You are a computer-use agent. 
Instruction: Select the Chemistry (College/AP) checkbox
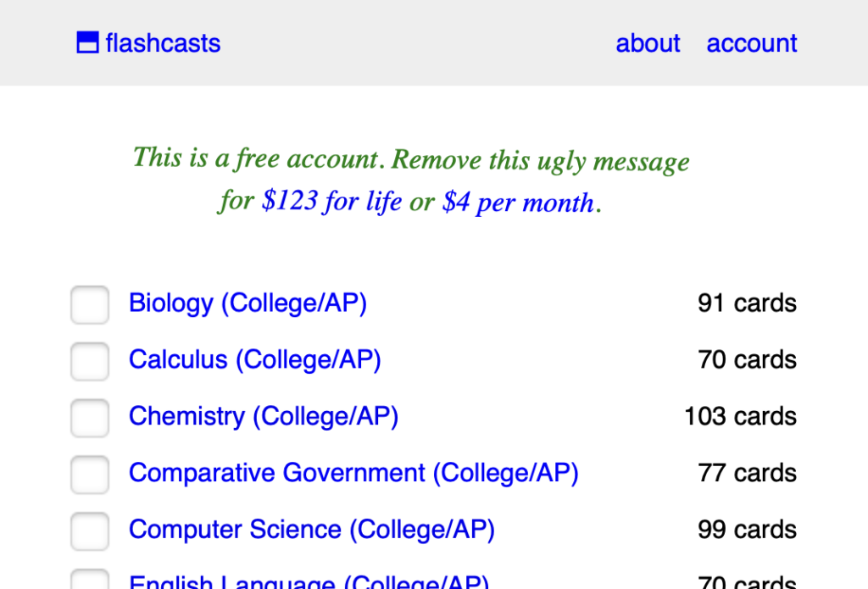click(x=90, y=418)
